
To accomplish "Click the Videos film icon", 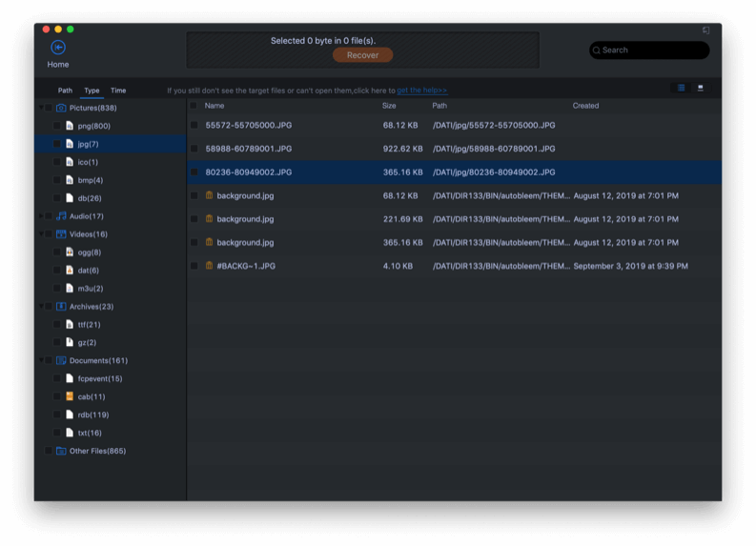I will point(61,234).
